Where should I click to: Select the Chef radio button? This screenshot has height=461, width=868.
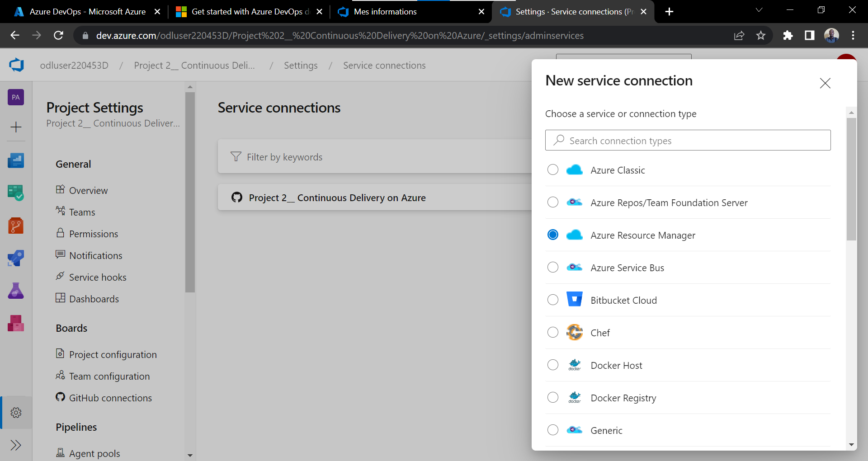point(552,332)
